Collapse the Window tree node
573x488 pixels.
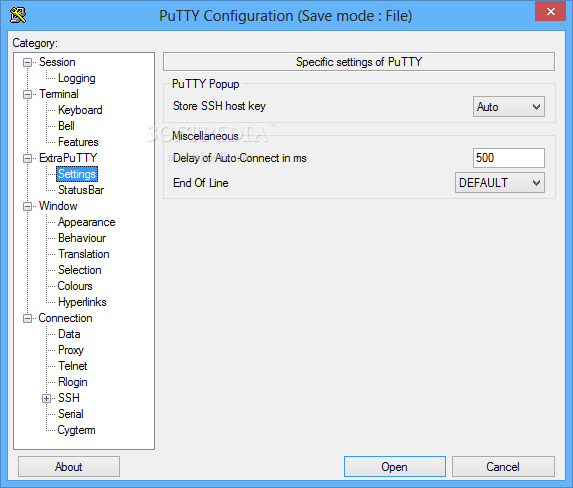(27, 206)
